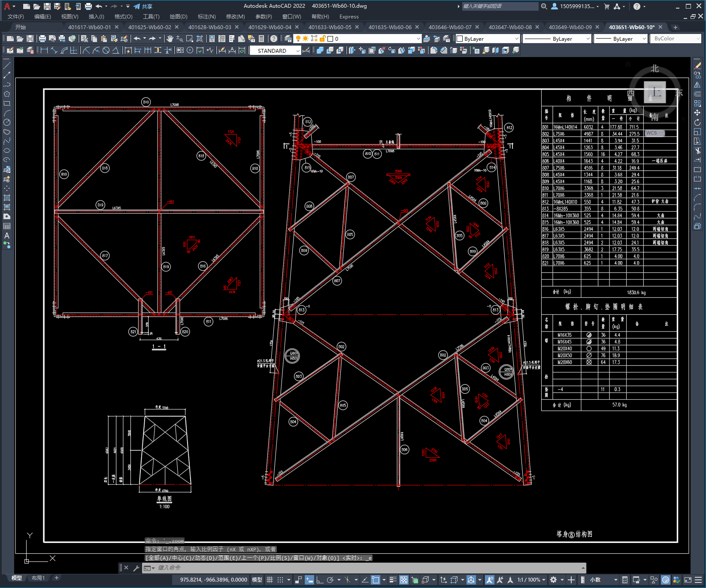Click the Center Mark tool

(x=190, y=50)
